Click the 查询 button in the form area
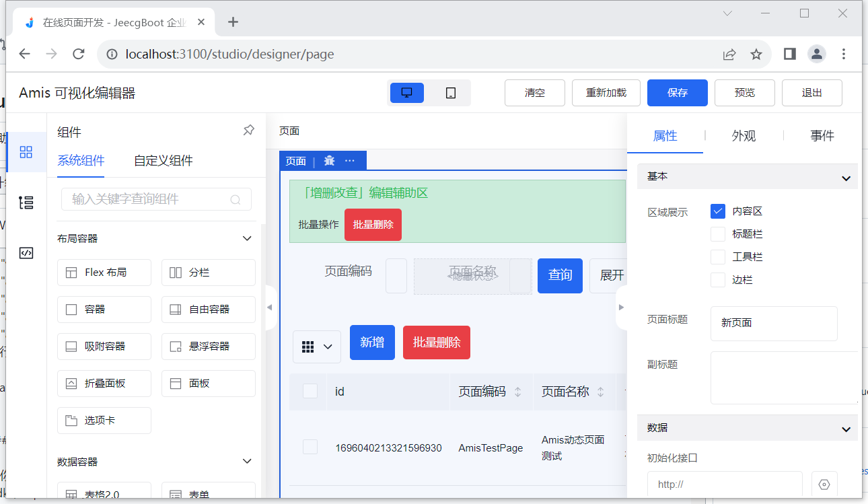The height and width of the screenshot is (504, 868). (560, 276)
